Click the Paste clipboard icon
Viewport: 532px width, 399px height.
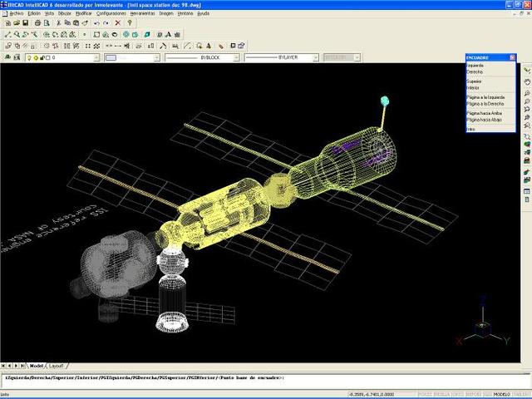(x=76, y=23)
